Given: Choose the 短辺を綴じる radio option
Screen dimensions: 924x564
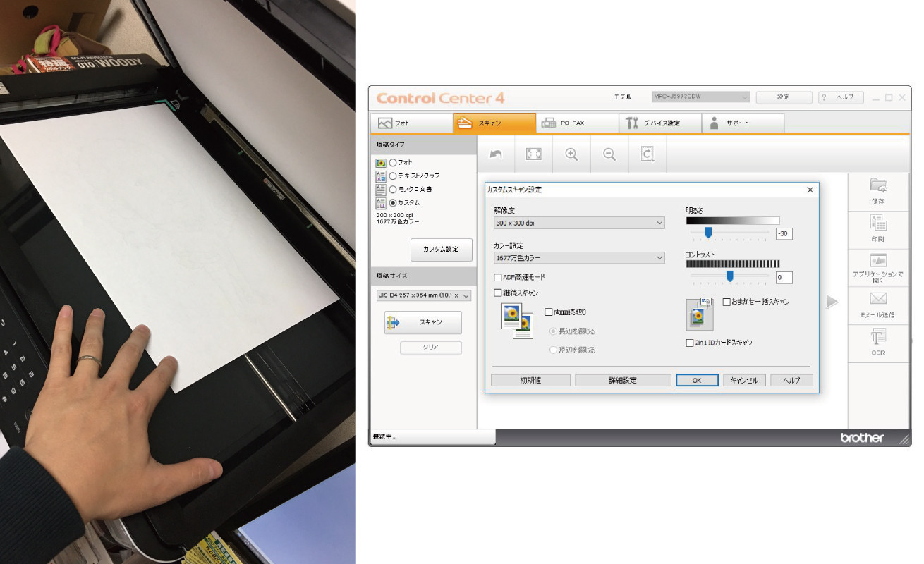Looking at the screenshot, I should click(553, 350).
